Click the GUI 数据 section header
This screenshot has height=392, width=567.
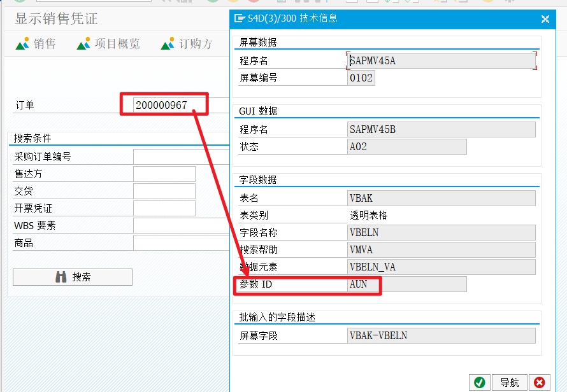tap(258, 111)
